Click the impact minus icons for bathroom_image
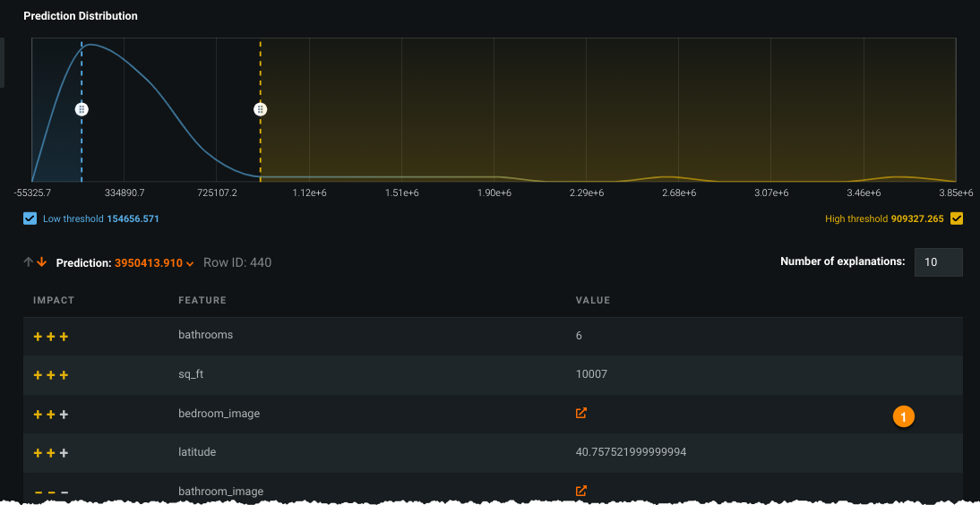This screenshot has width=980, height=505. point(51,492)
